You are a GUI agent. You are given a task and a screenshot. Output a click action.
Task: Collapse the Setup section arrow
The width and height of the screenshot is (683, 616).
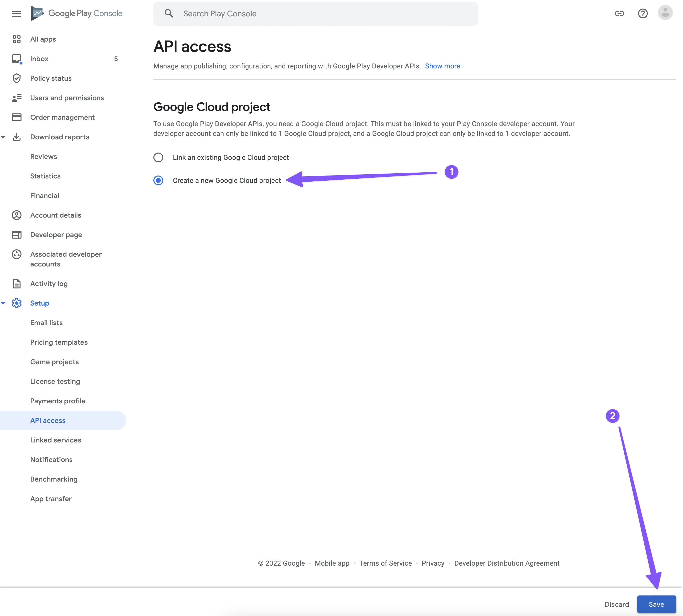point(3,303)
